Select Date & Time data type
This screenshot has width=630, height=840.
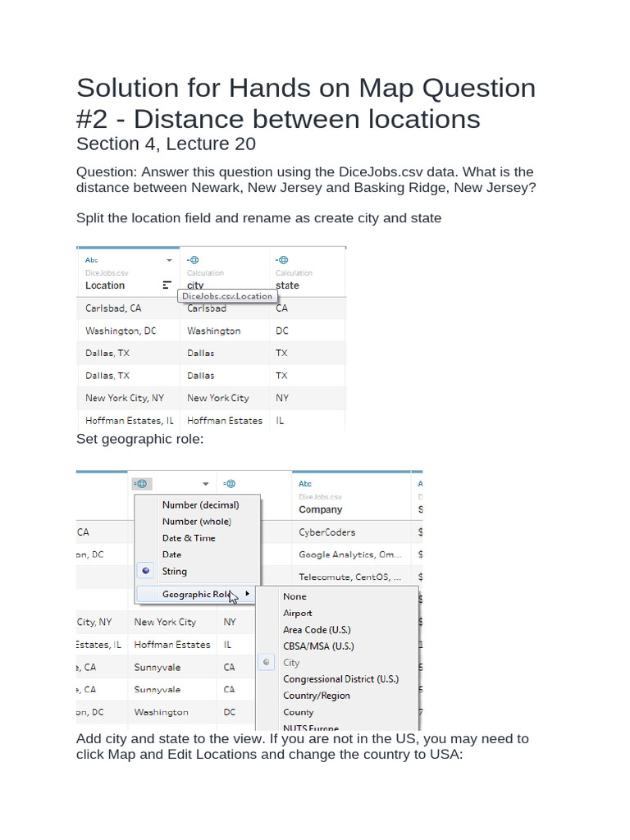[189, 538]
